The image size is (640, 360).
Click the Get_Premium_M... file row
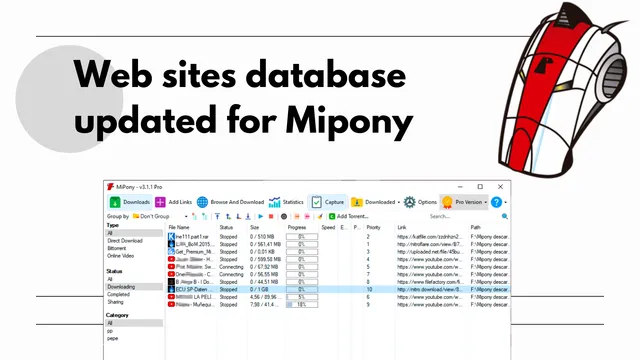(338, 252)
